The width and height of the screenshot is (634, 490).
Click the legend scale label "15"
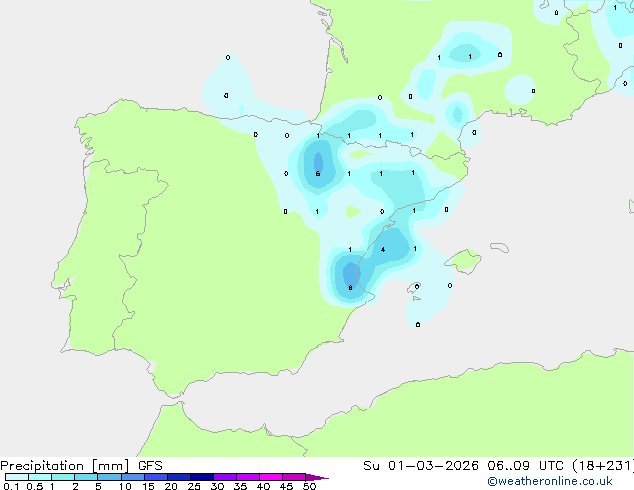(148, 486)
